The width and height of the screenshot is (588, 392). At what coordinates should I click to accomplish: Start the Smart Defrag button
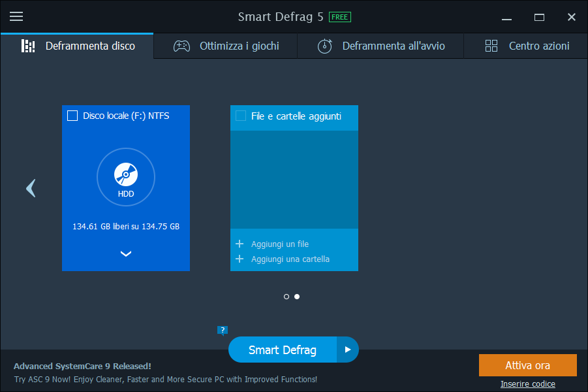pos(283,350)
